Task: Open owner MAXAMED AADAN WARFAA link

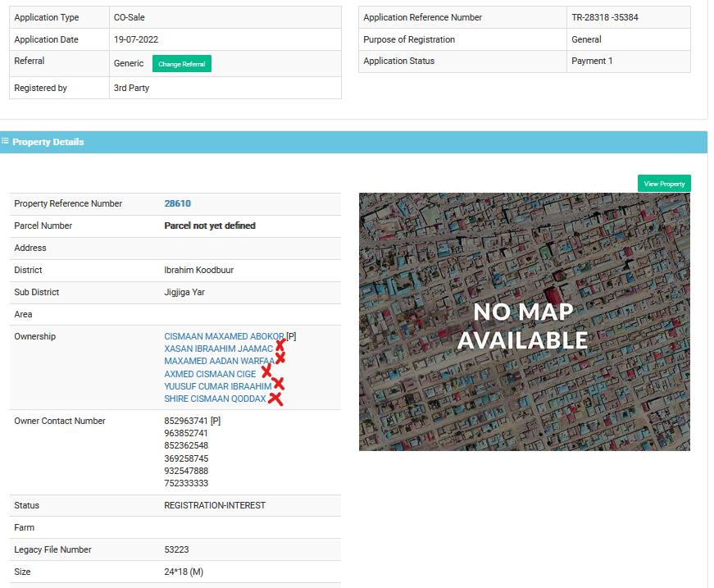Action: pyautogui.click(x=220, y=361)
